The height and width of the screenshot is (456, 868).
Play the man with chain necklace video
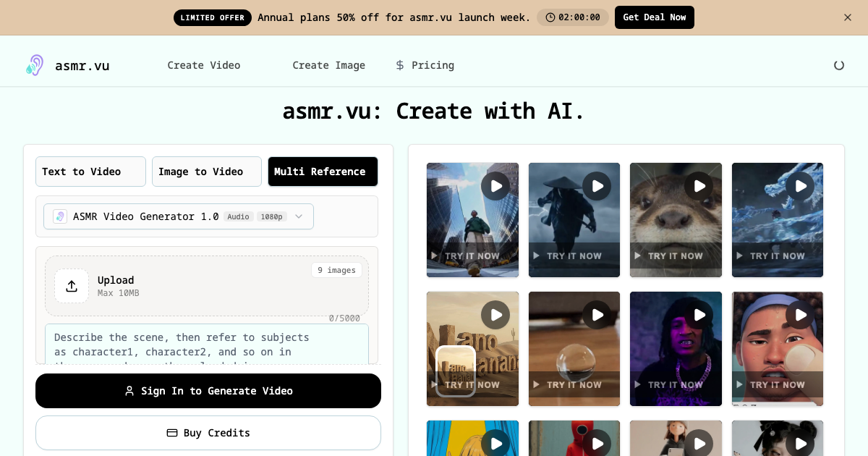[699, 315]
